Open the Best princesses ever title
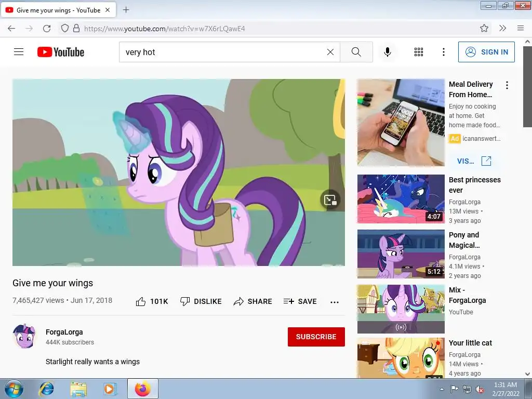 (475, 185)
